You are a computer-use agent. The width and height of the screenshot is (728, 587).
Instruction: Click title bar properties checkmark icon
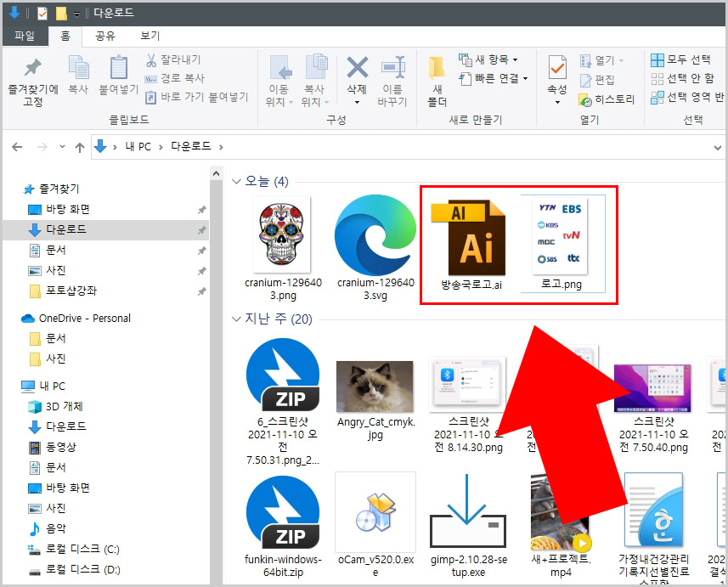click(42, 13)
